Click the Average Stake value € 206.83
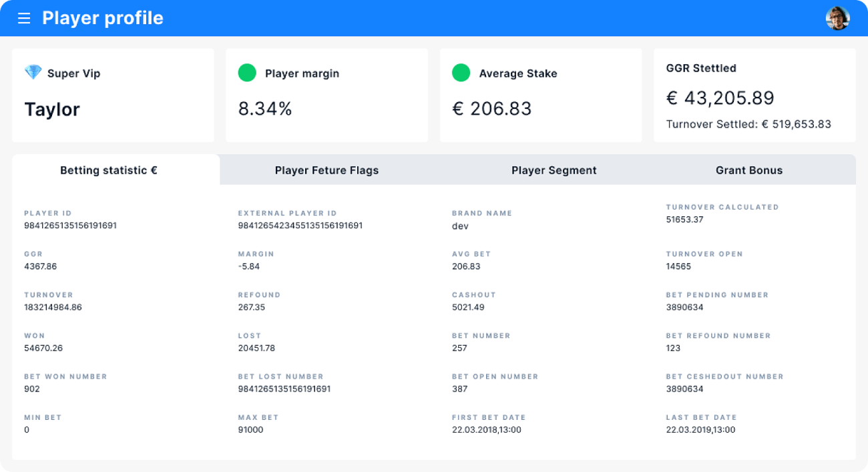This screenshot has height=472, width=868. [492, 109]
